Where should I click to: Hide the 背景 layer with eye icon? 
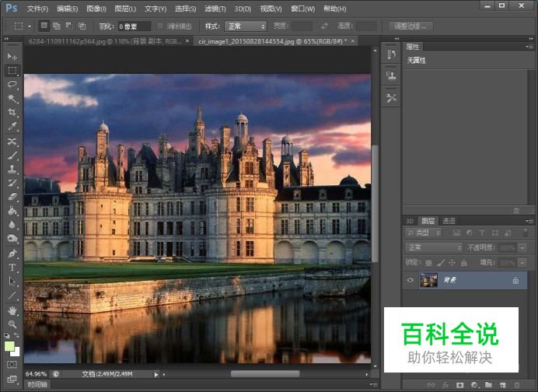point(410,280)
